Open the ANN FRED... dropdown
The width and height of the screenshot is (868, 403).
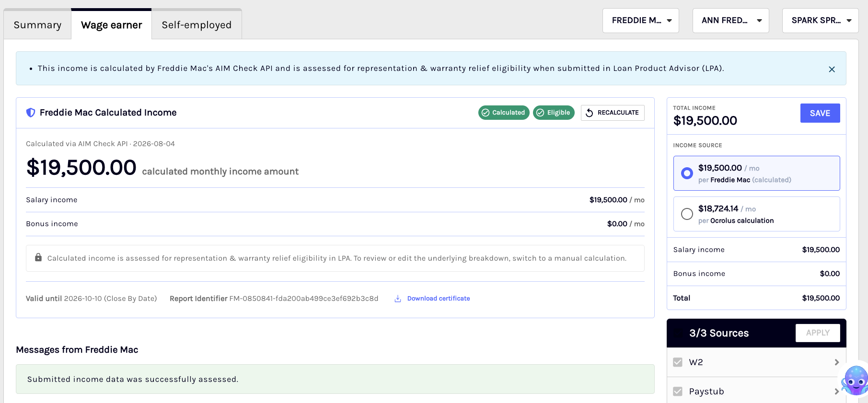(x=731, y=21)
